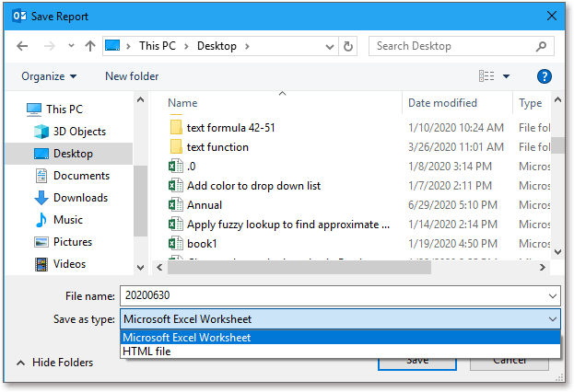Open the address bar history dropdown

pos(330,46)
